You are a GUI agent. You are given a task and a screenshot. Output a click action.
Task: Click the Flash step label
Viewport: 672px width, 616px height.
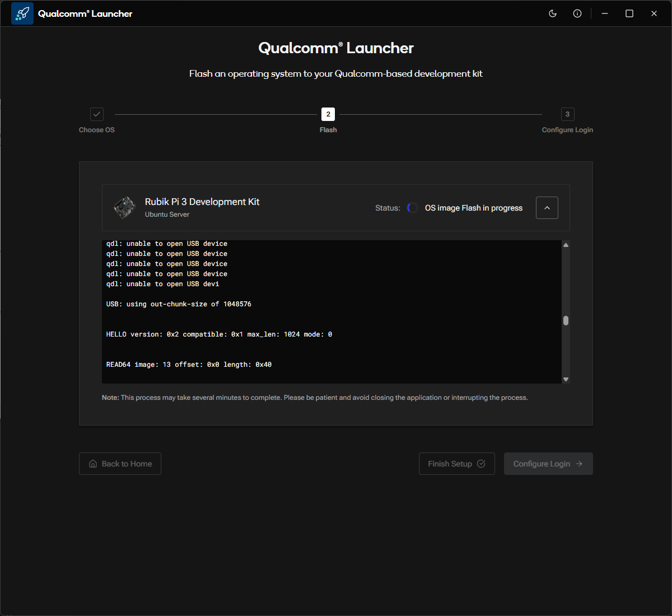pyautogui.click(x=328, y=130)
